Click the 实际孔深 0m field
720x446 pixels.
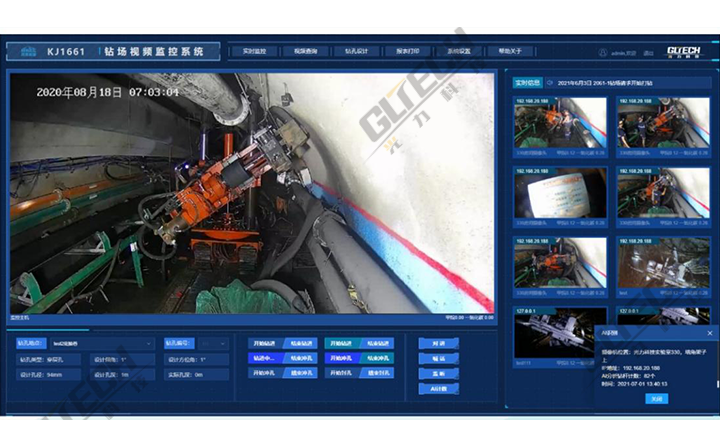click(197, 375)
